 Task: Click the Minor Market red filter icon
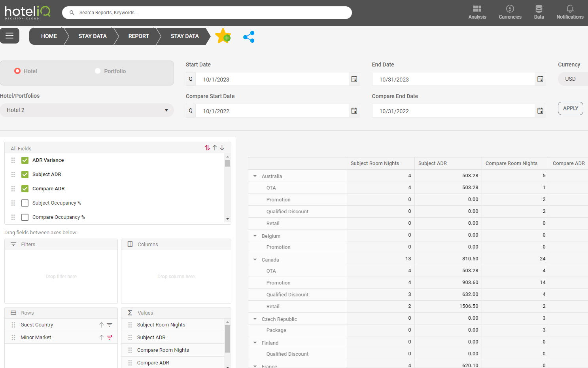tap(110, 338)
